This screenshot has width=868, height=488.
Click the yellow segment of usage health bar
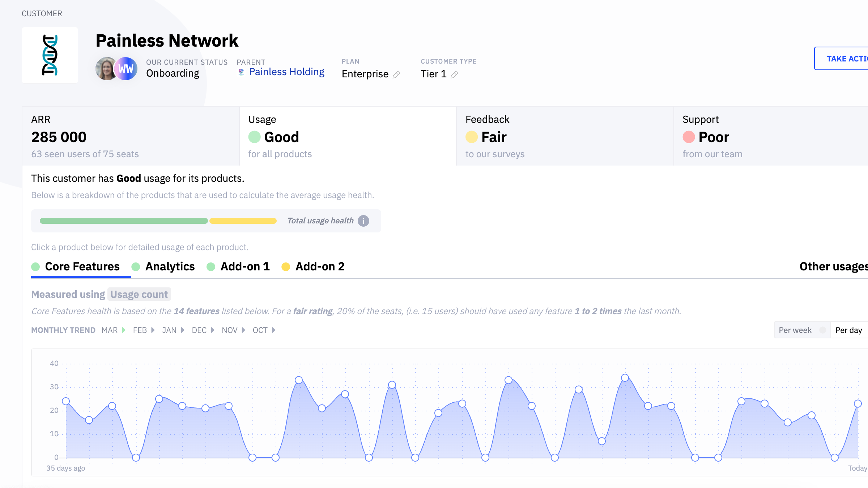pos(243,221)
